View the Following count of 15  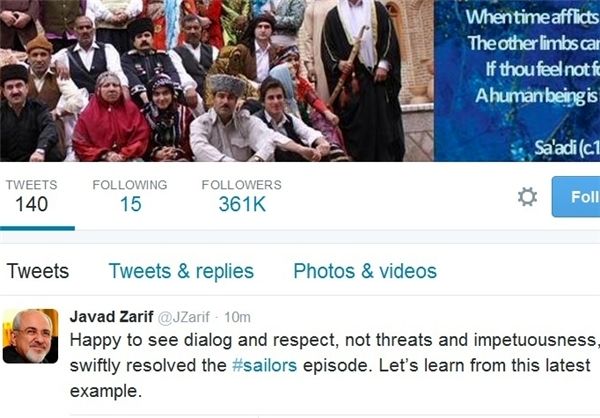130,204
